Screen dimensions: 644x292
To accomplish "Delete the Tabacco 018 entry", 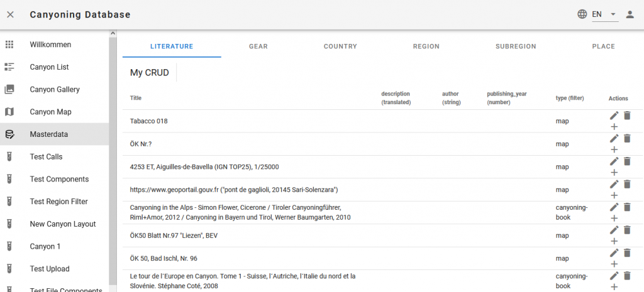I will tap(627, 116).
